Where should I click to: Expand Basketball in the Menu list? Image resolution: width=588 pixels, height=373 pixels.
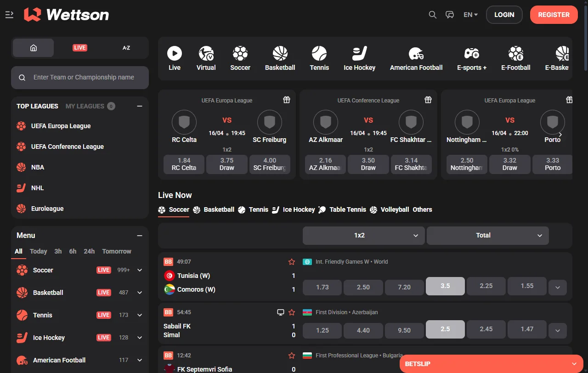coord(140,293)
